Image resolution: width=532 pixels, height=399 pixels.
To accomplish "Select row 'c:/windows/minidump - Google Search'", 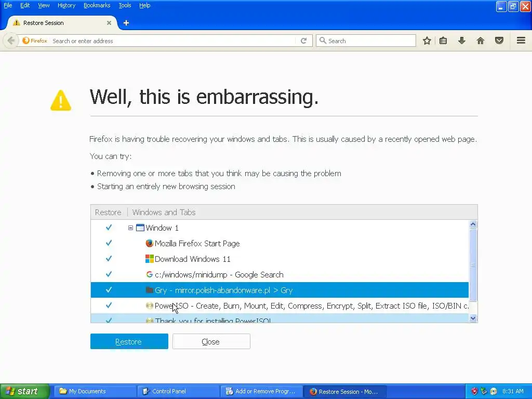I will pos(280,274).
